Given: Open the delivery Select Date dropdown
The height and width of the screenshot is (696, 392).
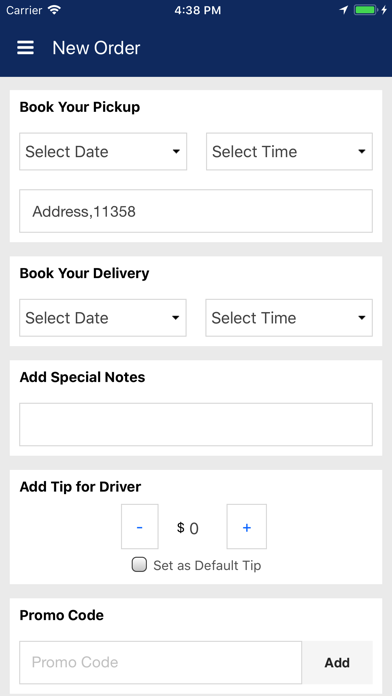Looking at the screenshot, I should [x=103, y=318].
